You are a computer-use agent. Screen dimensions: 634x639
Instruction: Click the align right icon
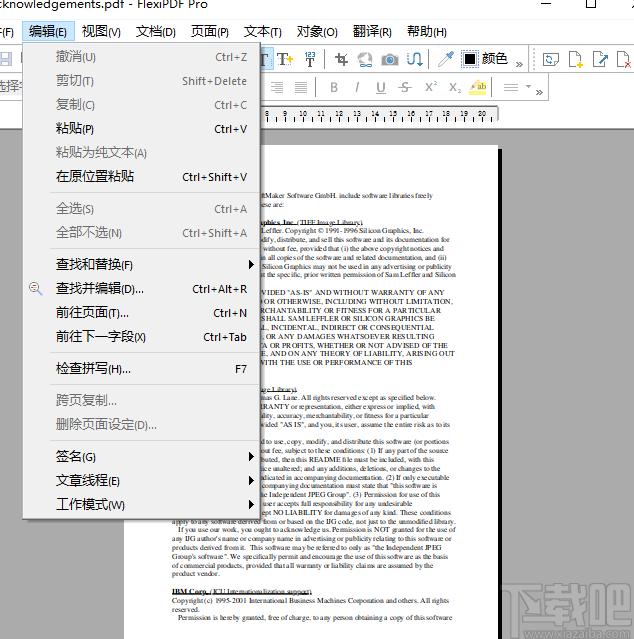coord(277,87)
